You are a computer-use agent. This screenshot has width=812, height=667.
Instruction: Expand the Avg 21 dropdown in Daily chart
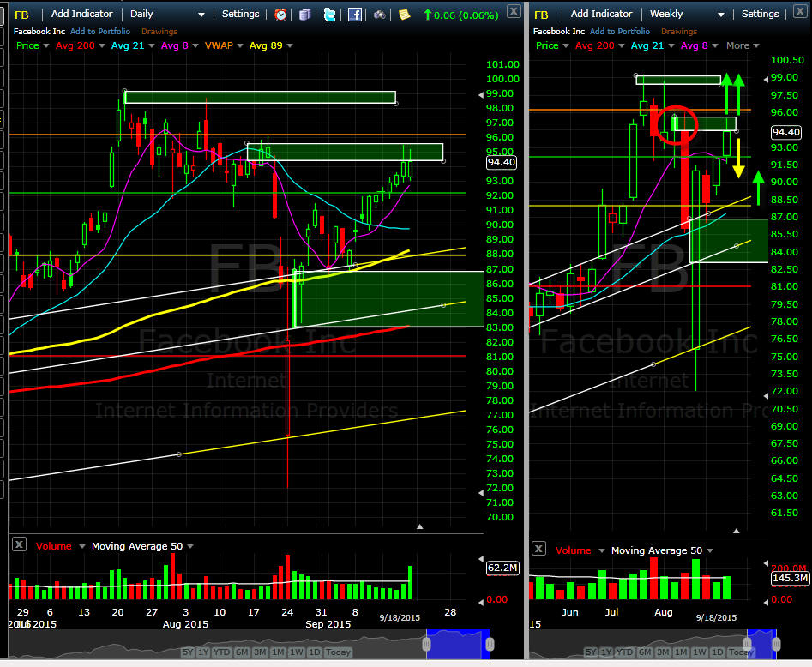click(152, 46)
